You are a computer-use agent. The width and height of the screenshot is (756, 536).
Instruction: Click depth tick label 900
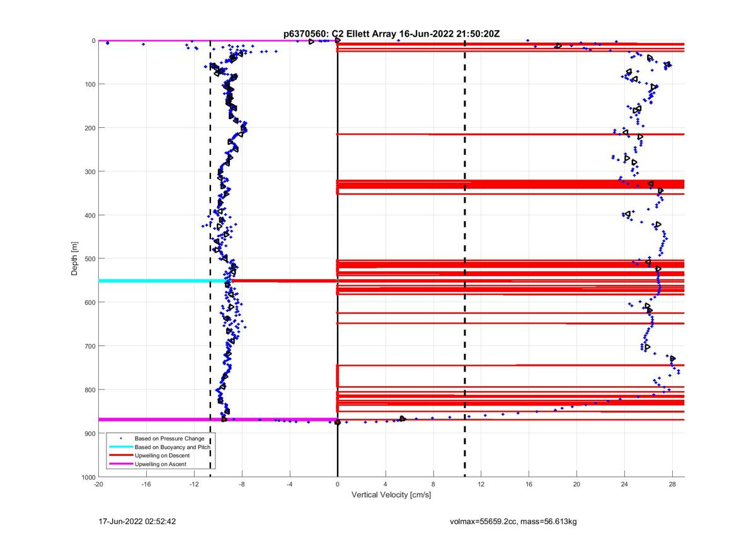tap(89, 433)
